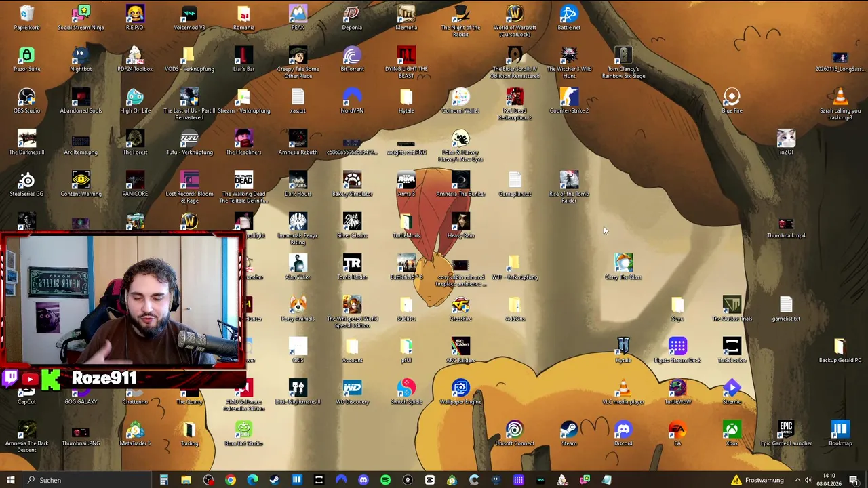Show hidden system tray icons chevron
Image resolution: width=868 pixels, height=488 pixels.
tap(797, 480)
